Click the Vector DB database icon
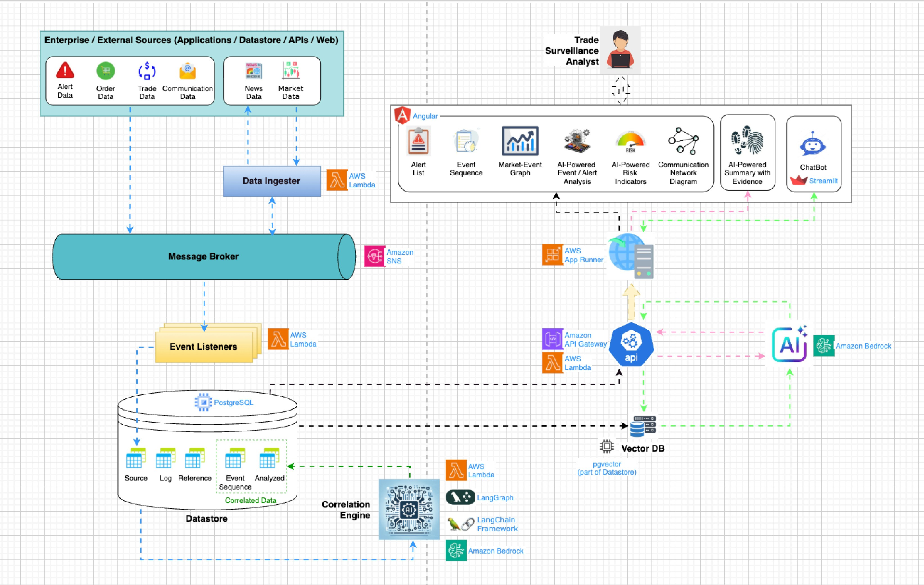Screen dimensions: 924x585 (643, 426)
